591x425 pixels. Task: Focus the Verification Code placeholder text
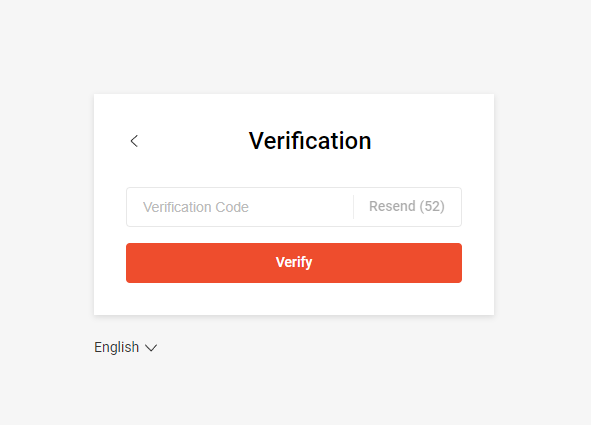coord(196,207)
